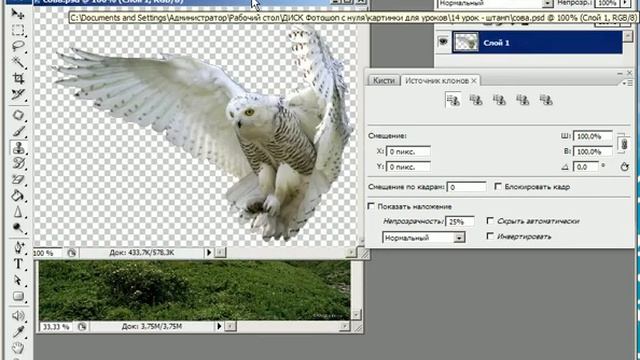Select the History Brush tool

coord(18,164)
